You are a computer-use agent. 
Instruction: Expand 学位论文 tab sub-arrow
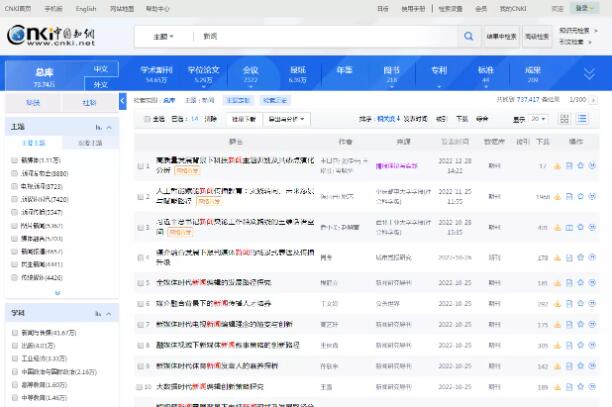click(203, 87)
